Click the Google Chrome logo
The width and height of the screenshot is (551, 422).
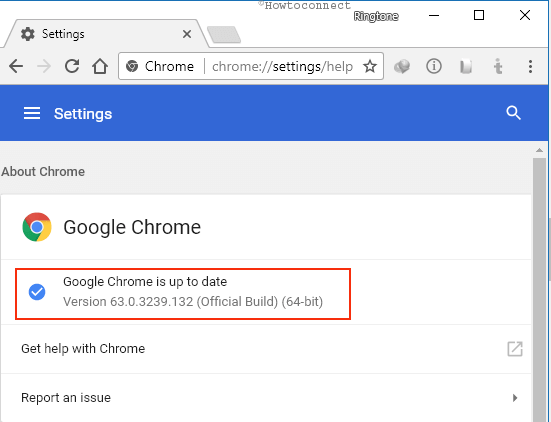(x=37, y=227)
